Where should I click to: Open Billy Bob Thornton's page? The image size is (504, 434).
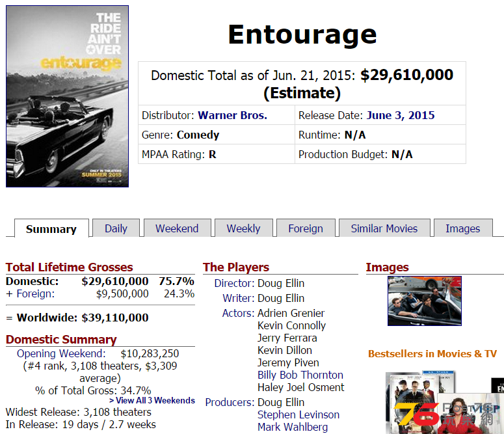pyautogui.click(x=300, y=375)
